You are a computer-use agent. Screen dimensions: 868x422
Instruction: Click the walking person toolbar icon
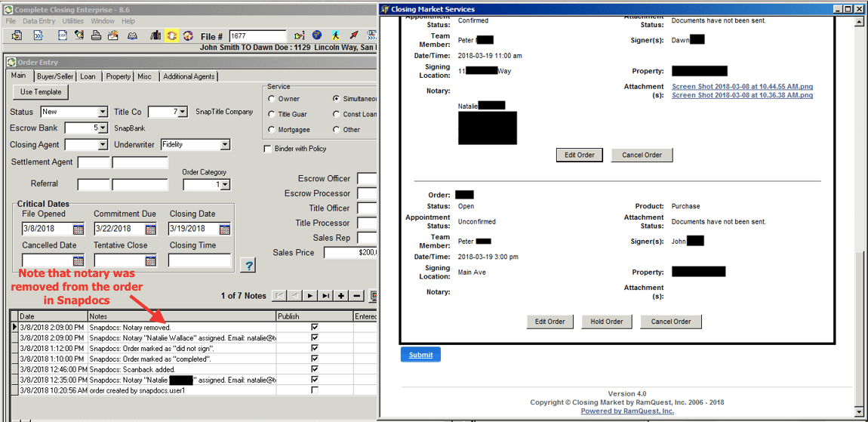335,36
